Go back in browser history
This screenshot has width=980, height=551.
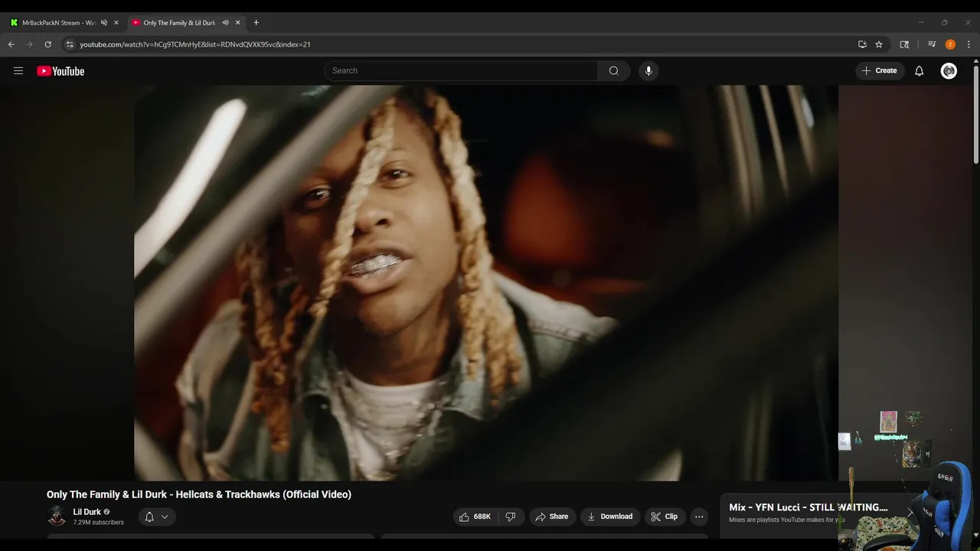click(x=11, y=44)
